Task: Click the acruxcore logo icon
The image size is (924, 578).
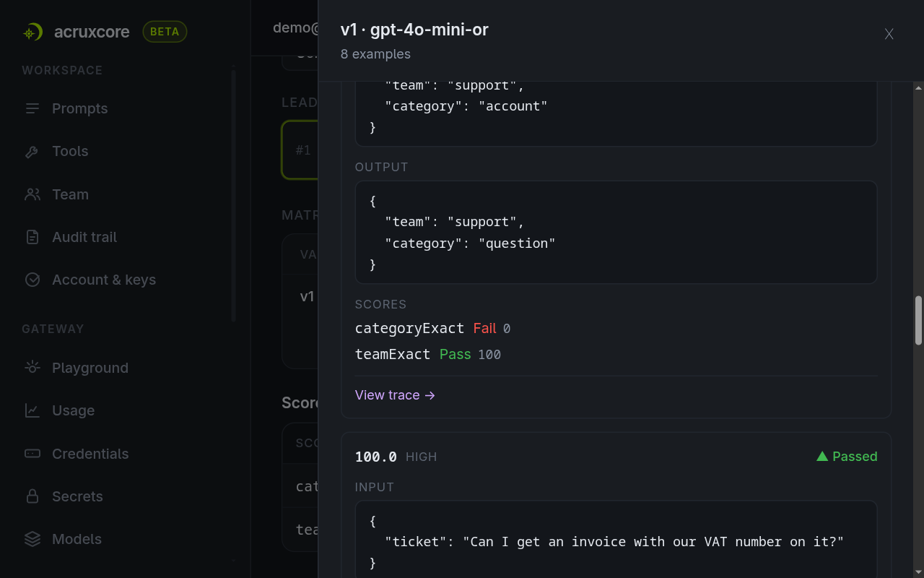Action: [x=32, y=32]
